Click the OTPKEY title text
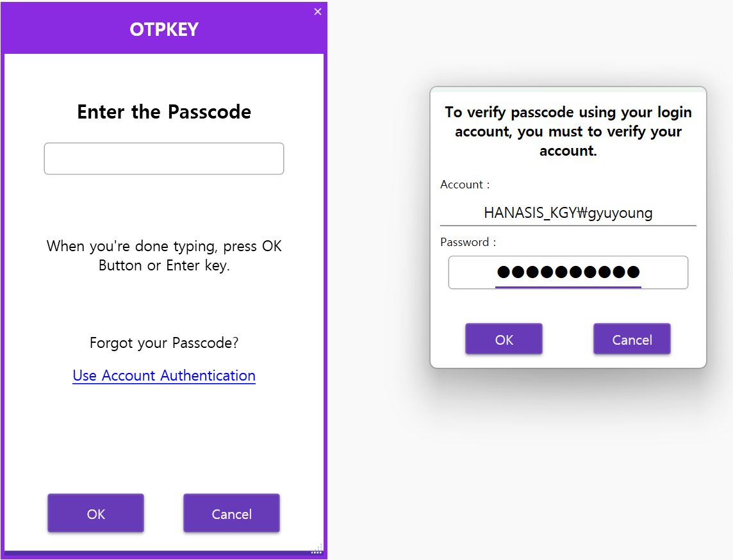 (164, 29)
